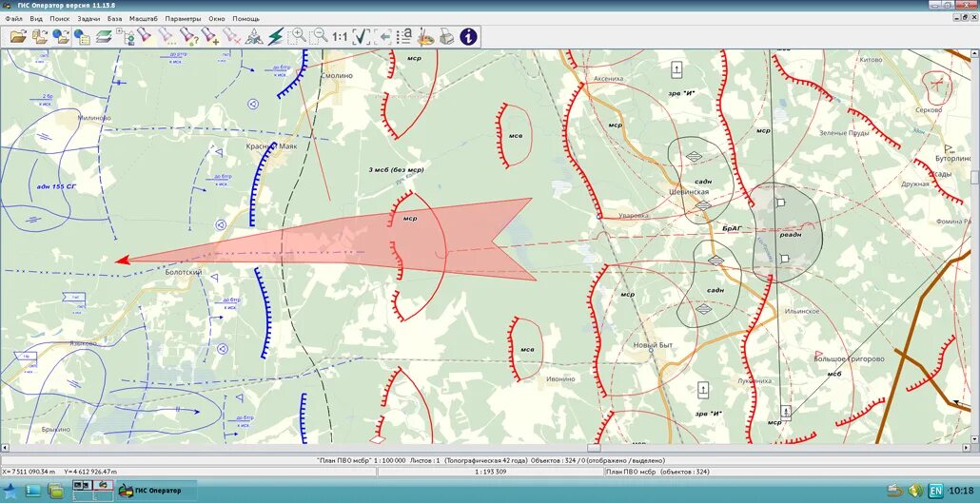The width and height of the screenshot is (980, 503).
Task: Click the Болотский settlement label
Action: [183, 273]
